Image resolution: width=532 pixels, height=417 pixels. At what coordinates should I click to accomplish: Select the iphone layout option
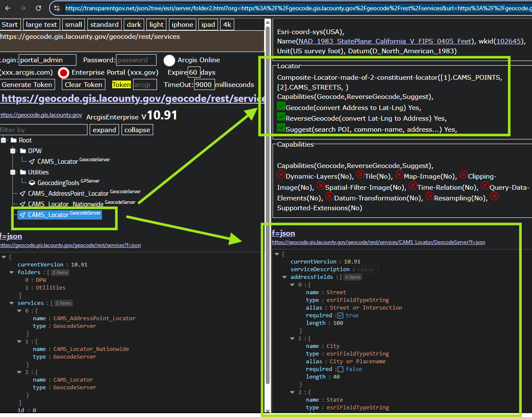[182, 25]
